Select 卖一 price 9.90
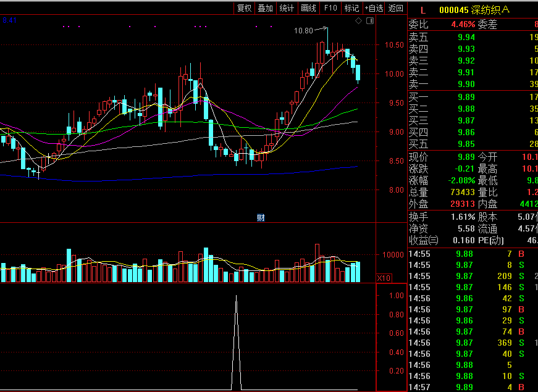 coord(466,84)
